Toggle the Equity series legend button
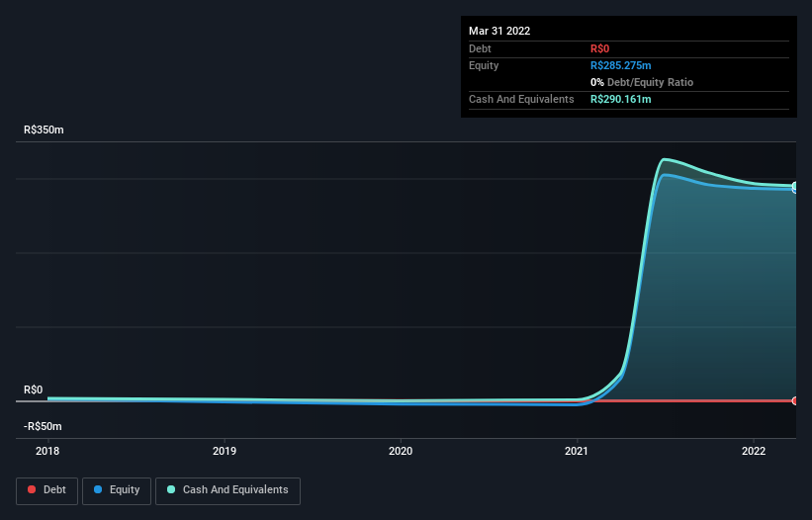Image resolution: width=812 pixels, height=520 pixels. pos(117,490)
